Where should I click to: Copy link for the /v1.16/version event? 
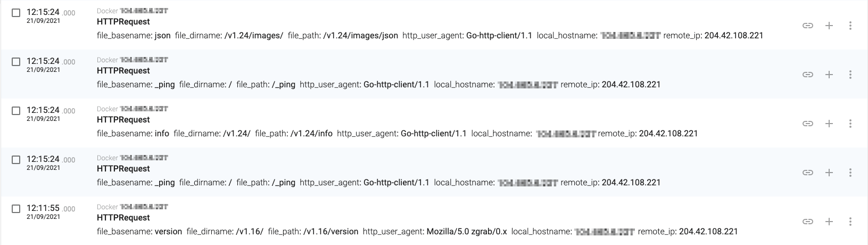point(807,222)
